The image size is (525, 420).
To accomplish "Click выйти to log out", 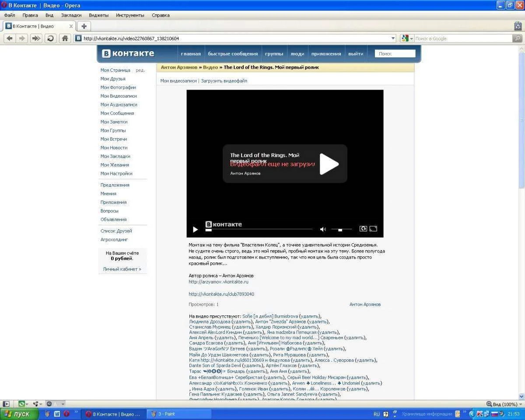I will pyautogui.click(x=356, y=54).
